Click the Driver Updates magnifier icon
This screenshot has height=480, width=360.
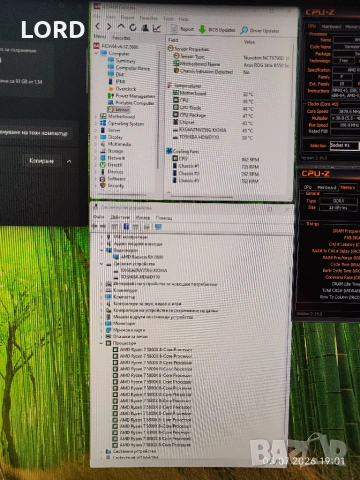click(244, 30)
